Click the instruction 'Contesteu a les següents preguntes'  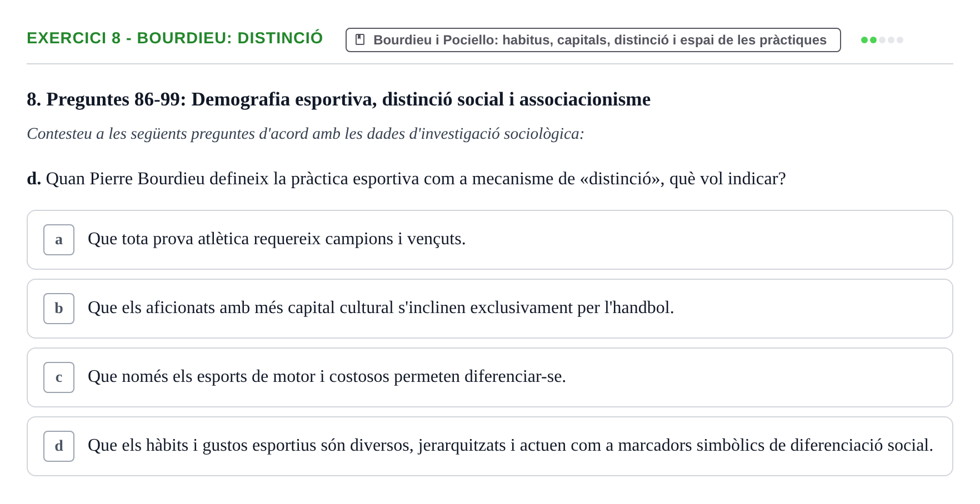(x=305, y=134)
